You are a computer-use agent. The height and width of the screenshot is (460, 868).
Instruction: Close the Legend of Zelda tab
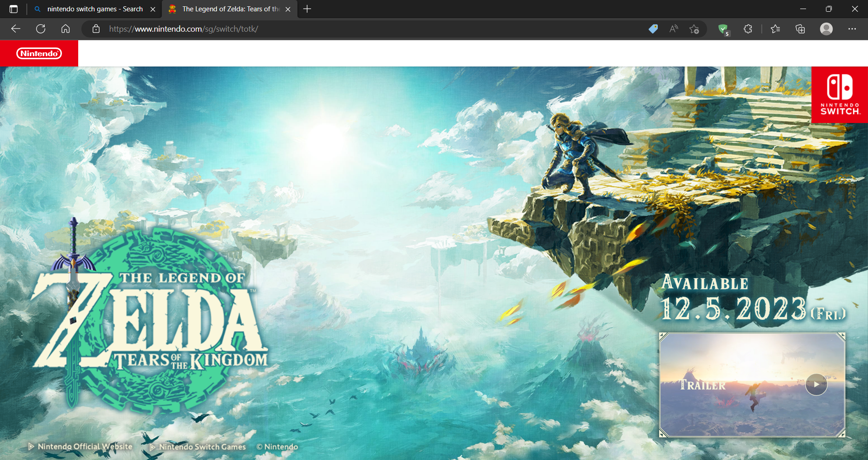pos(288,9)
